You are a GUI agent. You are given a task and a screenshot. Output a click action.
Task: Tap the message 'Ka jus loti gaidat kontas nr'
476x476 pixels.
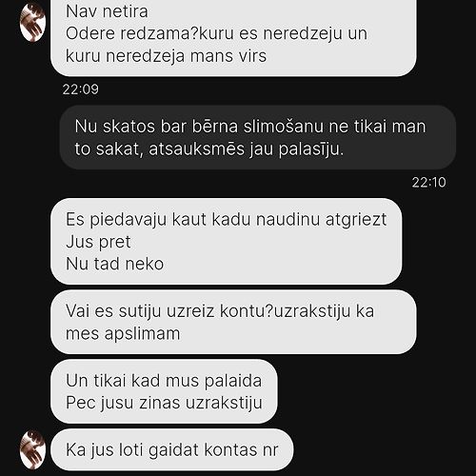[x=171, y=449]
